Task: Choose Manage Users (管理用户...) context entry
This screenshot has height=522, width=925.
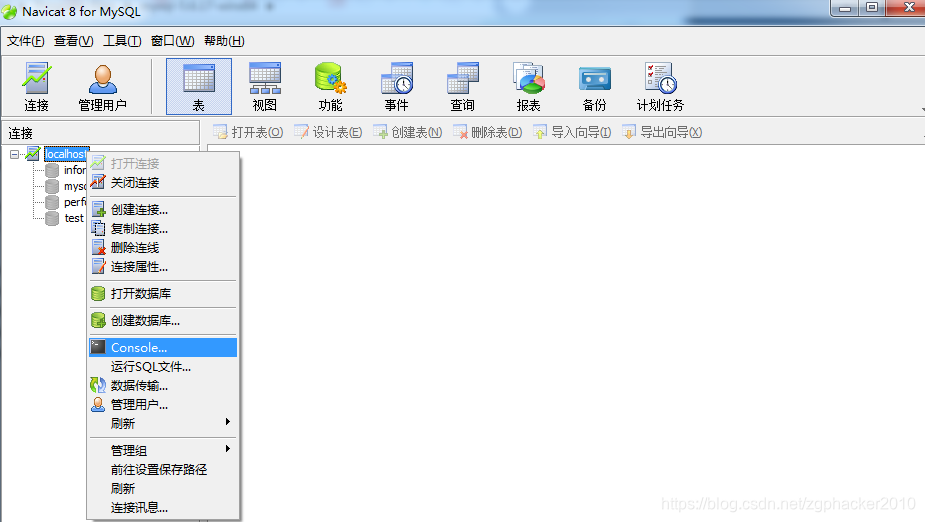Action: tap(163, 405)
